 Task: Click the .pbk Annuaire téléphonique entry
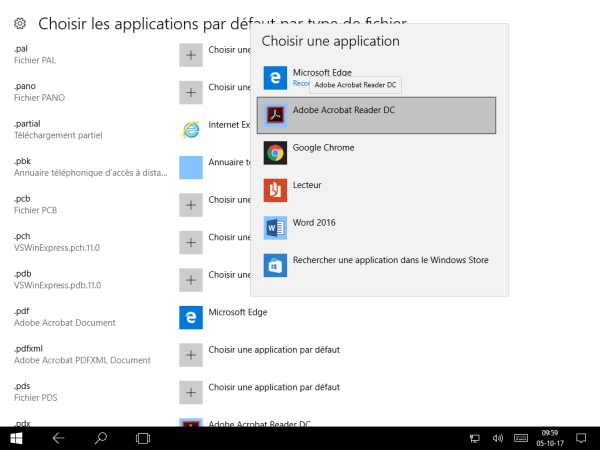[x=91, y=167]
